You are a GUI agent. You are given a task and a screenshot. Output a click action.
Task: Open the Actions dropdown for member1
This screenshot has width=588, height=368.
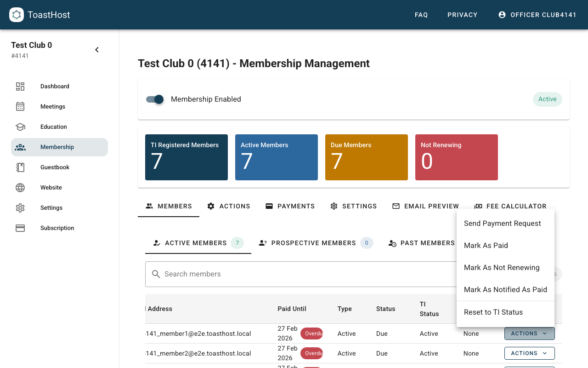coord(529,333)
